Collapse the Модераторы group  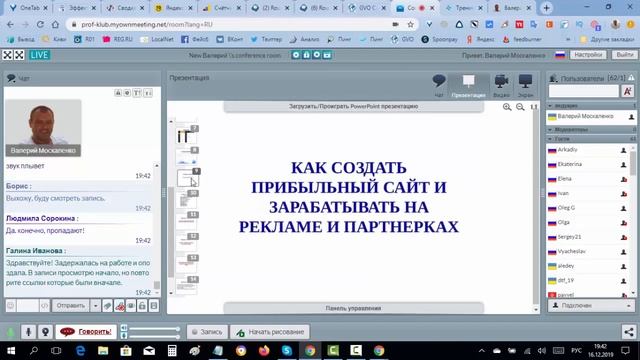[550, 129]
